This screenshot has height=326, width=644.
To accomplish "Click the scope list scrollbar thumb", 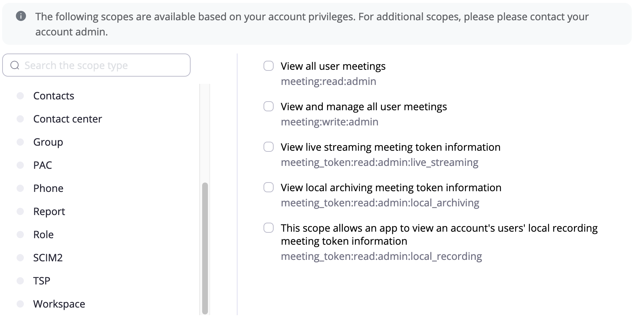I will pos(205,248).
